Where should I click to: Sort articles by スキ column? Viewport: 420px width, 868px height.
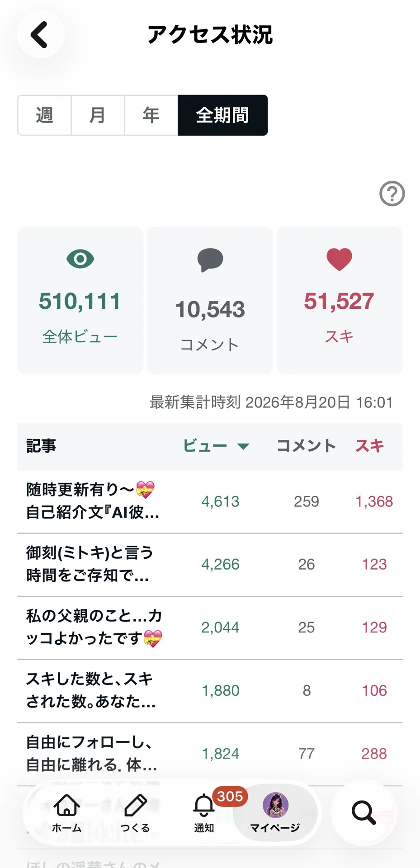click(x=369, y=446)
